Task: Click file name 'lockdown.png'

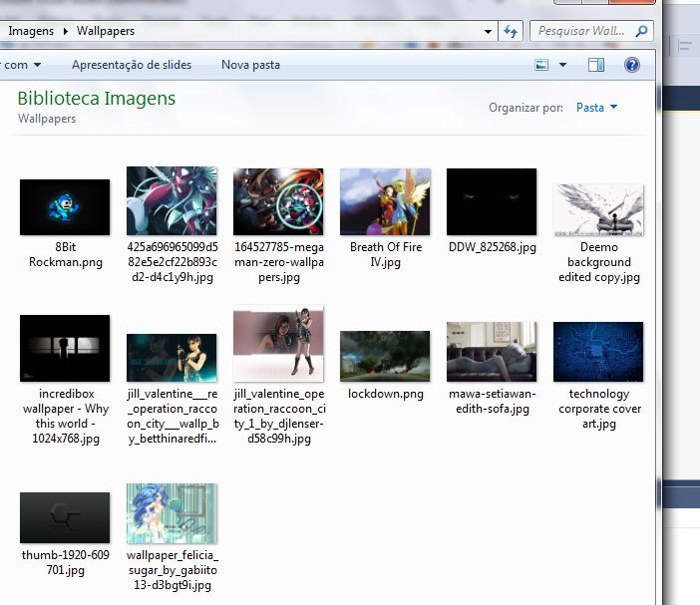Action: (x=386, y=394)
